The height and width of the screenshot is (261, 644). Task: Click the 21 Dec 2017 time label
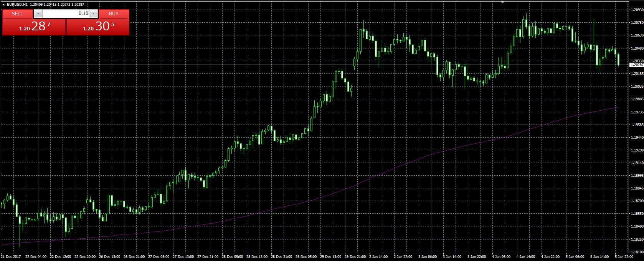point(11,257)
